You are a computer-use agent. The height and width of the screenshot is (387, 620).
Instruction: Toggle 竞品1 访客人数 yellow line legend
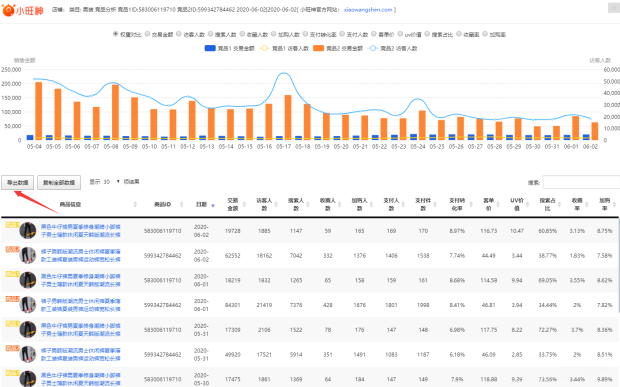point(264,48)
